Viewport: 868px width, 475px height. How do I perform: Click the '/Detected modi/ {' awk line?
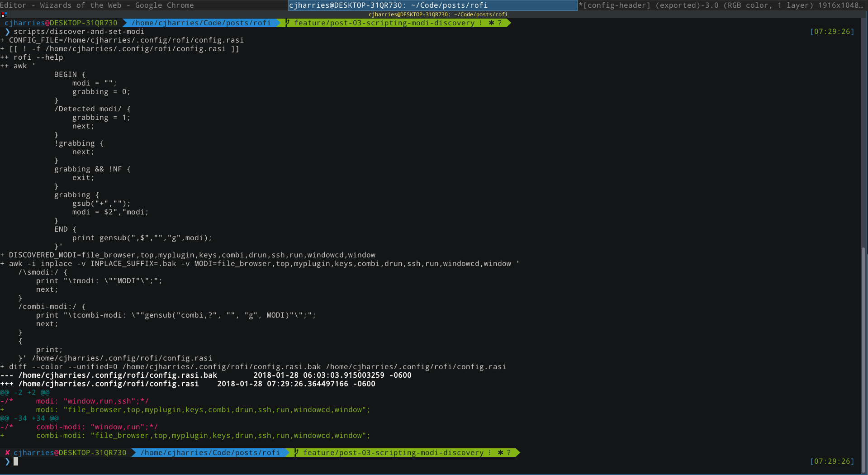click(x=93, y=109)
